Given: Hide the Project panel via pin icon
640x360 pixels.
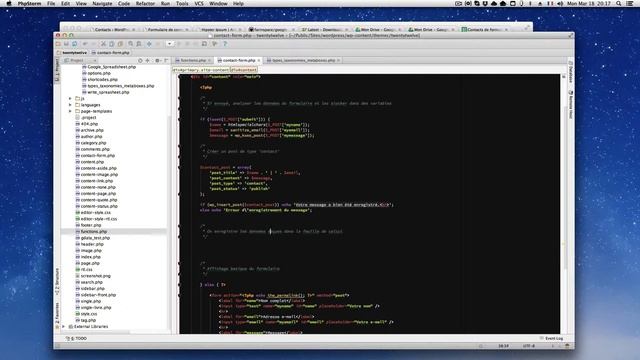Looking at the screenshot, I should tap(166, 60).
